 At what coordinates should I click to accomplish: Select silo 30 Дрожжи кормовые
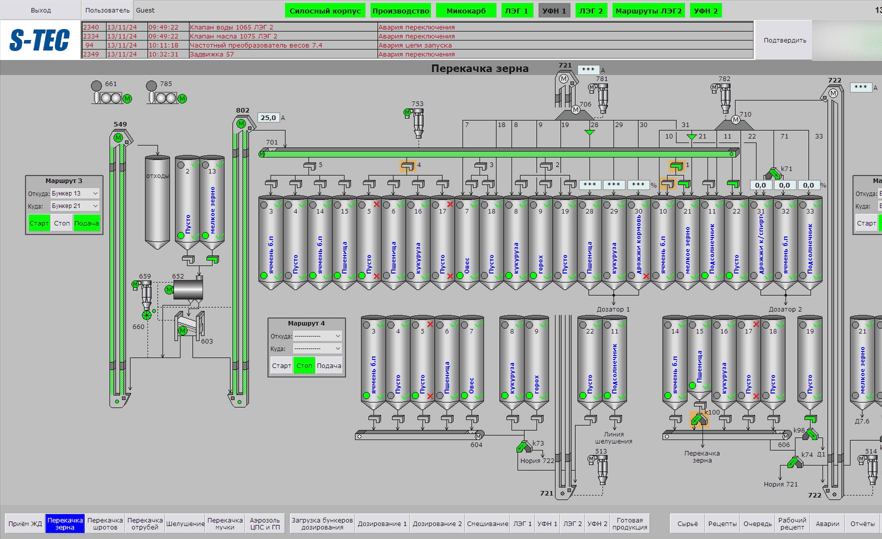pos(638,243)
